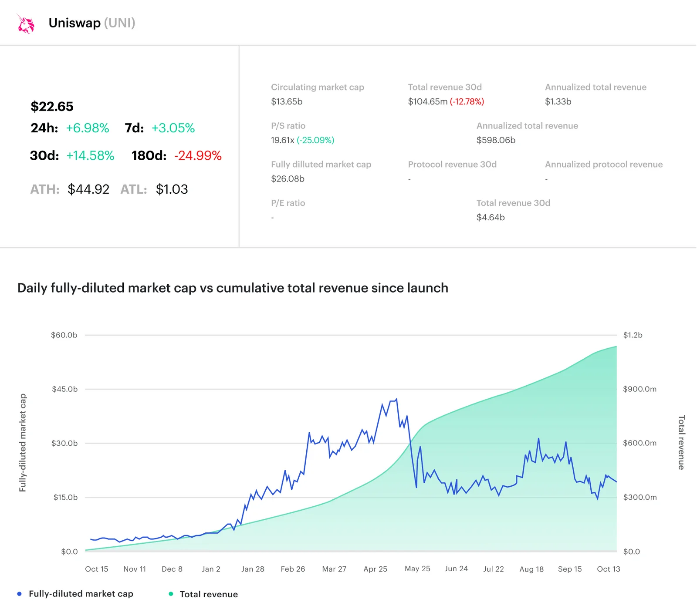Click the green Total revenue legend dot
The height and width of the screenshot is (616, 697).
(171, 594)
